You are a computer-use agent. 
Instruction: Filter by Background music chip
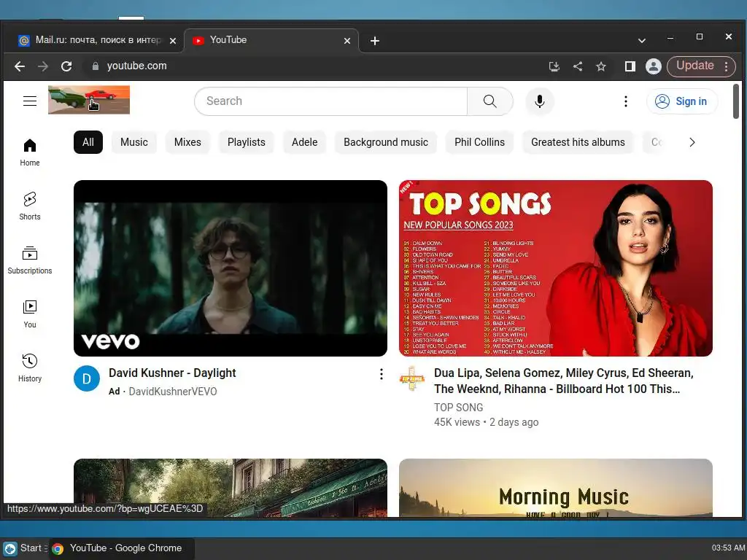pos(386,142)
